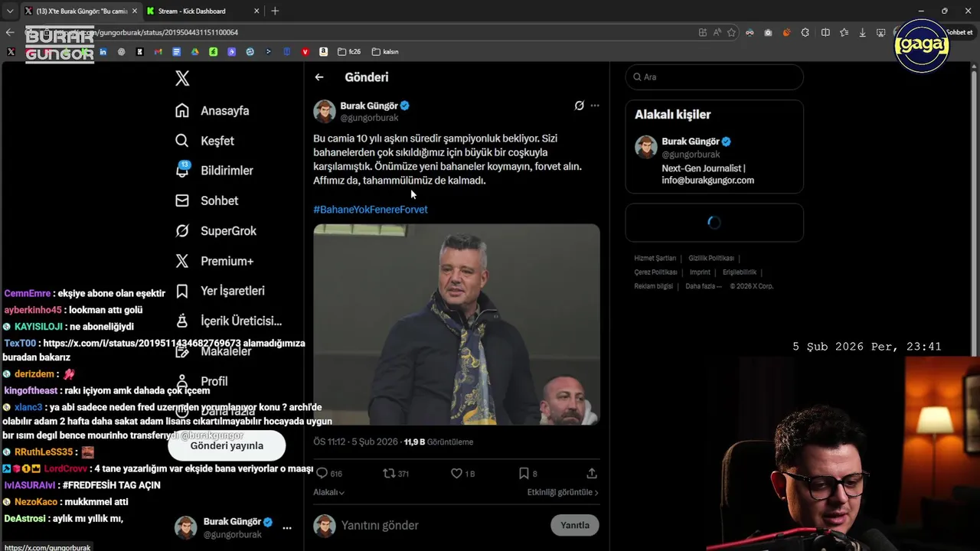Open Yer İşaretleri in the sidebar
This screenshot has width=980, height=551.
point(220,291)
